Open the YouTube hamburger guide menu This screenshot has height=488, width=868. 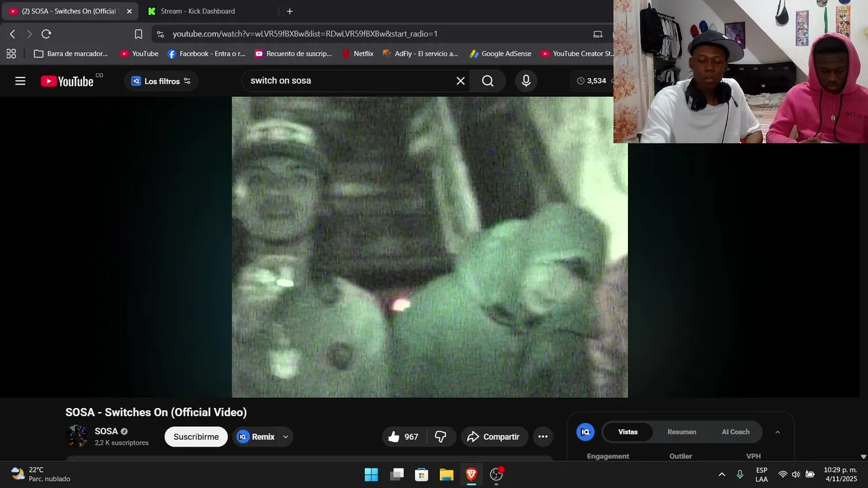(20, 81)
